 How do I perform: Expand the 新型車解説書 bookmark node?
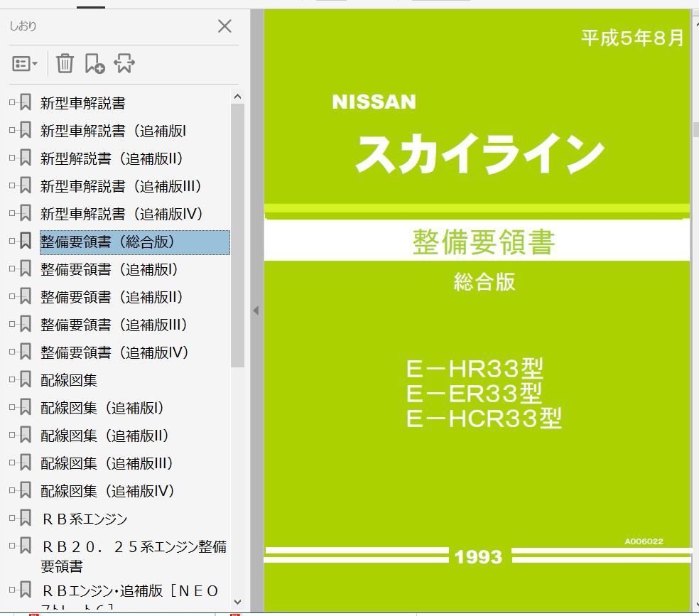tap(13, 102)
